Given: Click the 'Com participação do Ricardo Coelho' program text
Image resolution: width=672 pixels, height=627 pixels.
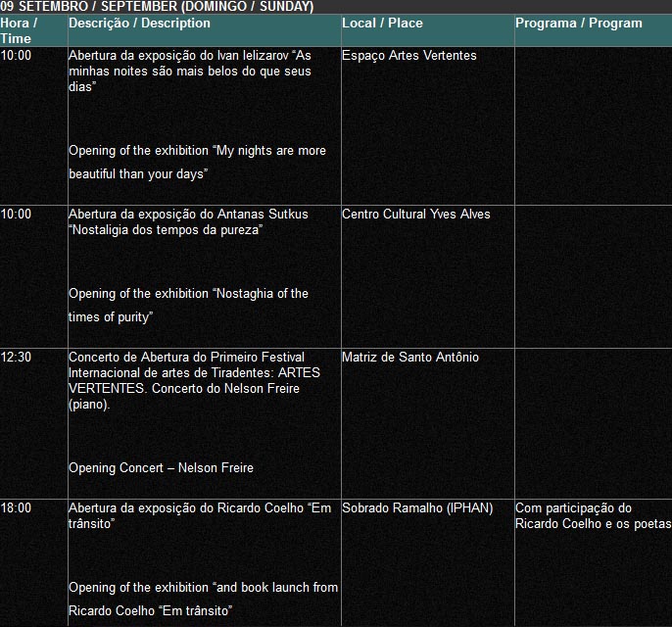Looking at the screenshot, I should pos(592,516).
